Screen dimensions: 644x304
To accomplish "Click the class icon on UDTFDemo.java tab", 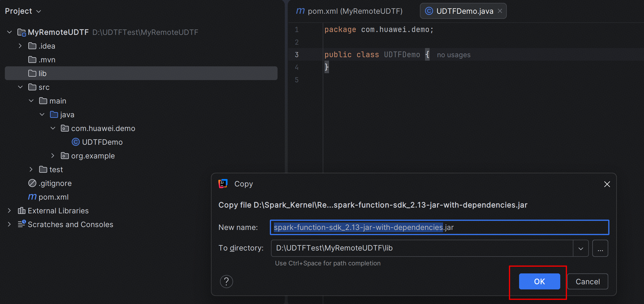I will click(x=429, y=11).
